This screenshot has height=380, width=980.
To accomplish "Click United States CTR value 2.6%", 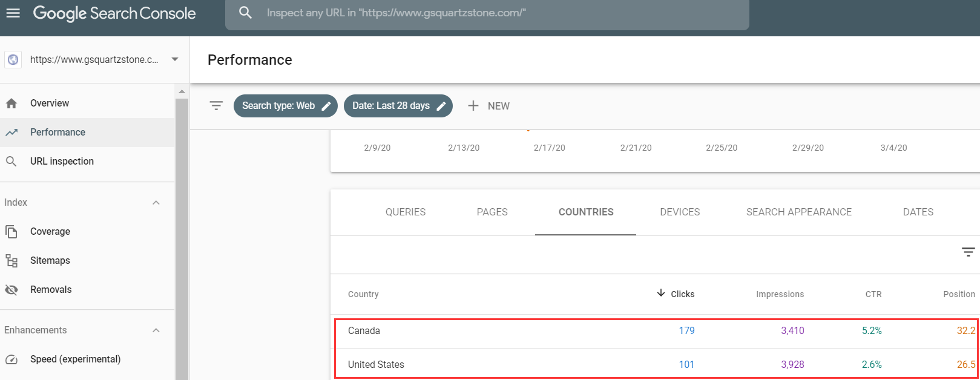I will [x=872, y=365].
